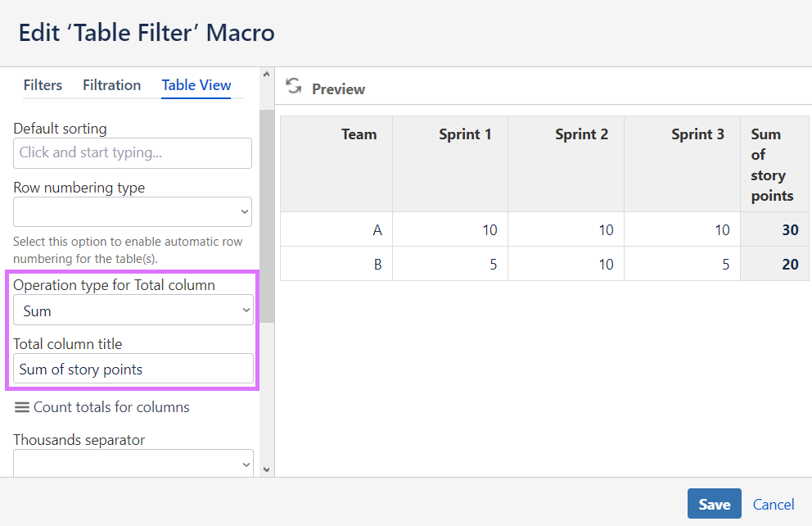812x526 pixels.
Task: Click the Sum of story points header
Action: coord(773,165)
